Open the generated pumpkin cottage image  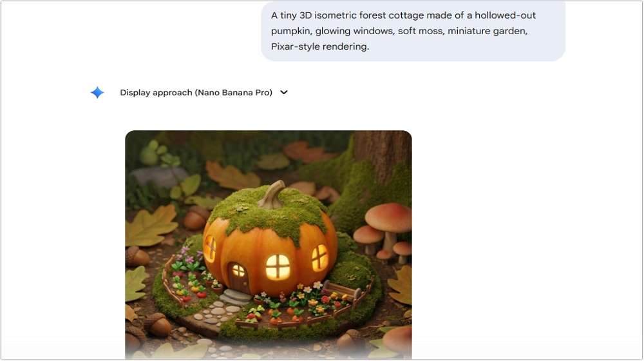[268, 245]
